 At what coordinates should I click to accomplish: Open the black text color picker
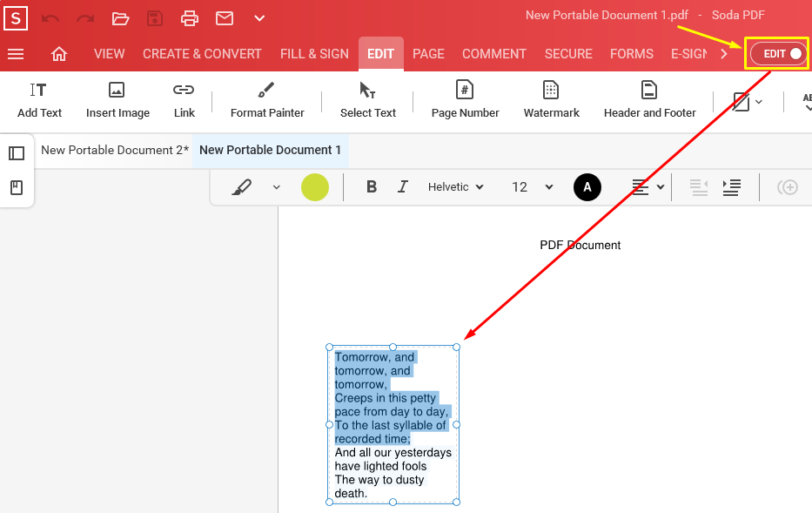(x=587, y=187)
